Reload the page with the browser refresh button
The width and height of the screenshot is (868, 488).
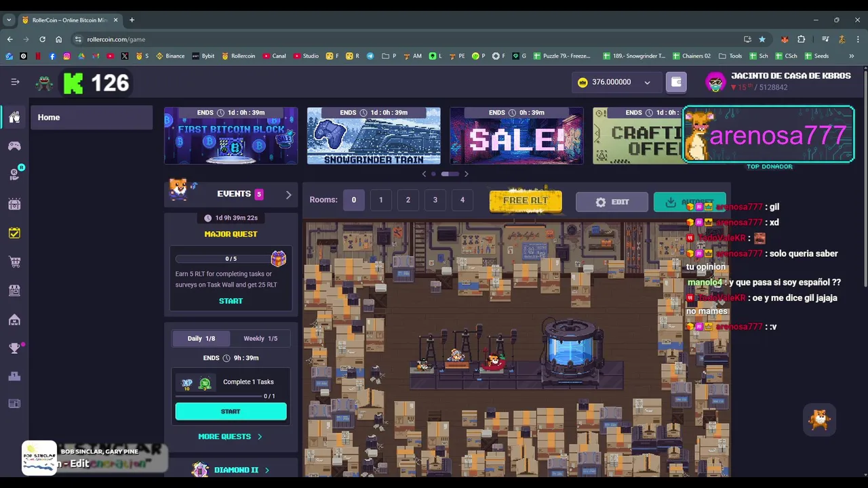pyautogui.click(x=42, y=39)
